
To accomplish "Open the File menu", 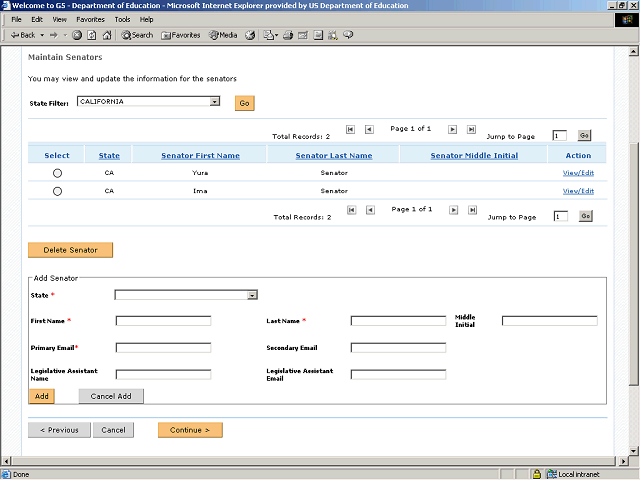I will tap(16, 19).
